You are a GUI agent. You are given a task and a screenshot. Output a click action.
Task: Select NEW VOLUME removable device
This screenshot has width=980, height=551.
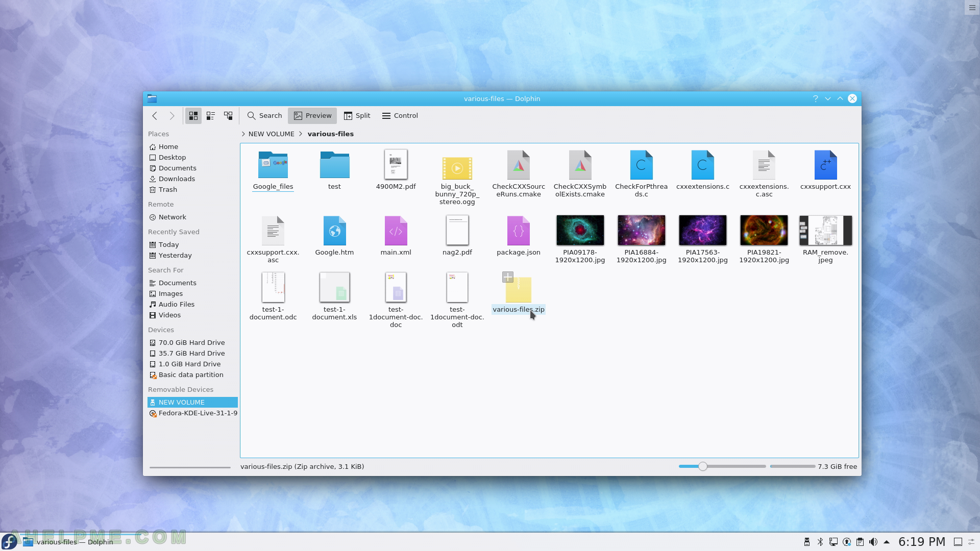coord(193,403)
